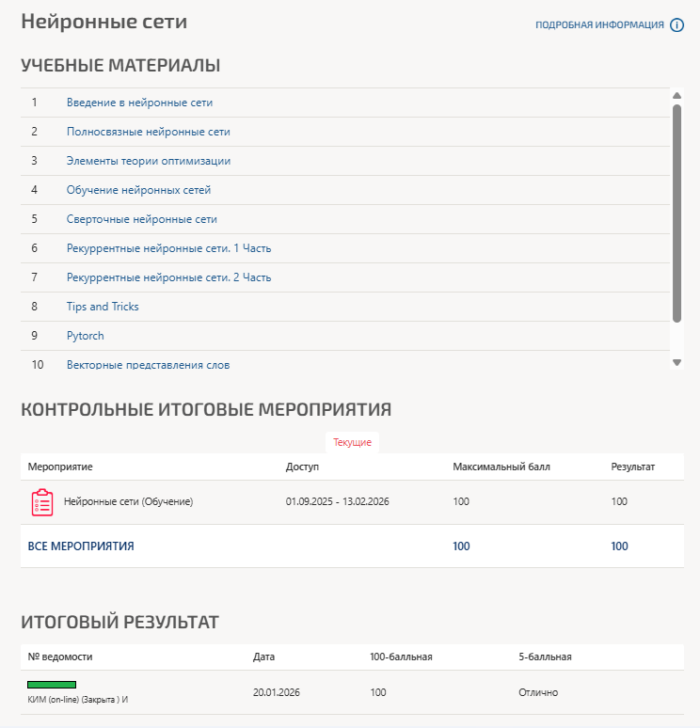The height and width of the screenshot is (728, 700).
Task: Open Рекуррентные нейронные сети. 1 Часть
Action: point(168,248)
